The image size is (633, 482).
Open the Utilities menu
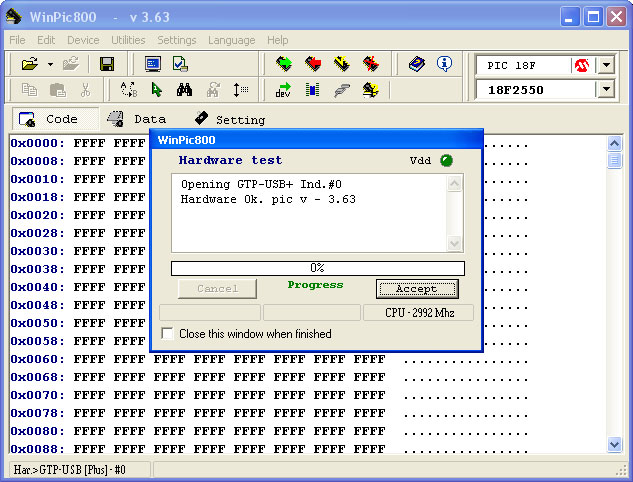click(128, 40)
